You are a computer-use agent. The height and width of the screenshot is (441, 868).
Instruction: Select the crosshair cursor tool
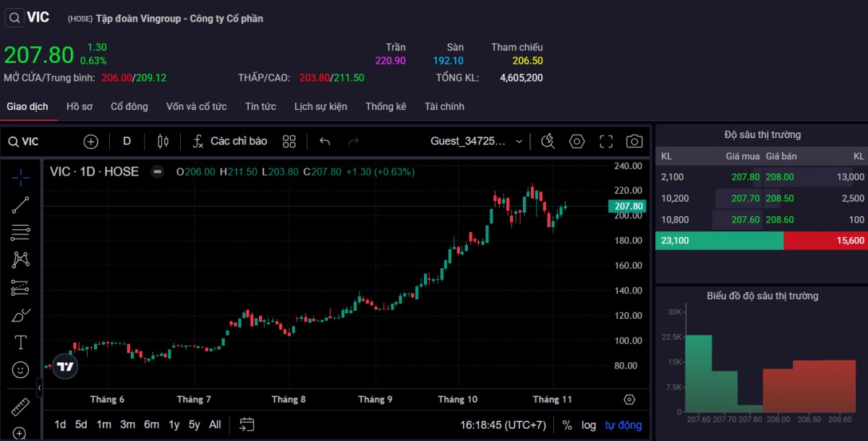21,176
